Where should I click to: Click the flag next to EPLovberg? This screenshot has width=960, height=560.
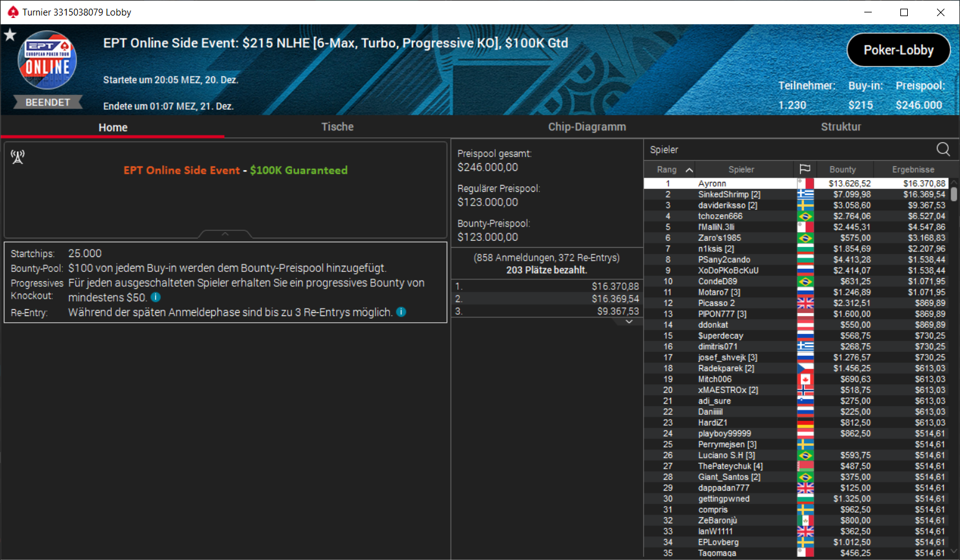(x=805, y=542)
